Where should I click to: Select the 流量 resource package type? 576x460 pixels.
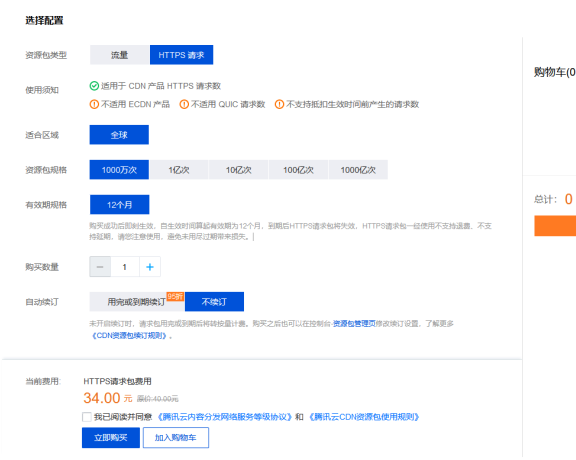click(119, 55)
